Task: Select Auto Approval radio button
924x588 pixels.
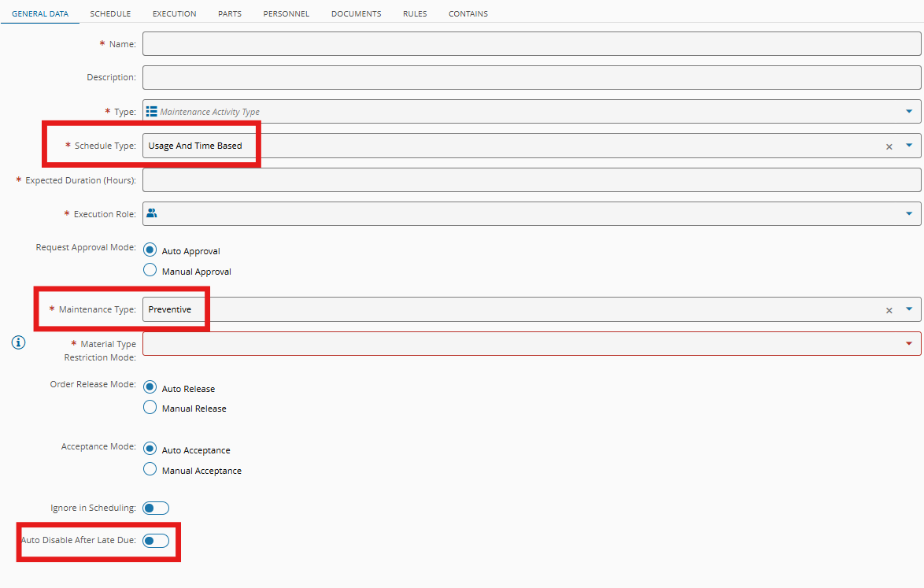Action: (150, 250)
